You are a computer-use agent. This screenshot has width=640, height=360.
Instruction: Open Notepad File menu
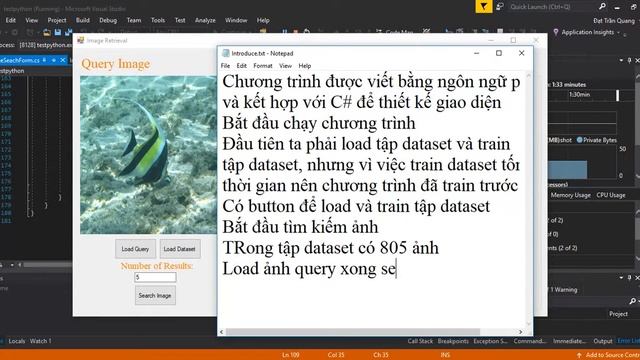(225, 65)
